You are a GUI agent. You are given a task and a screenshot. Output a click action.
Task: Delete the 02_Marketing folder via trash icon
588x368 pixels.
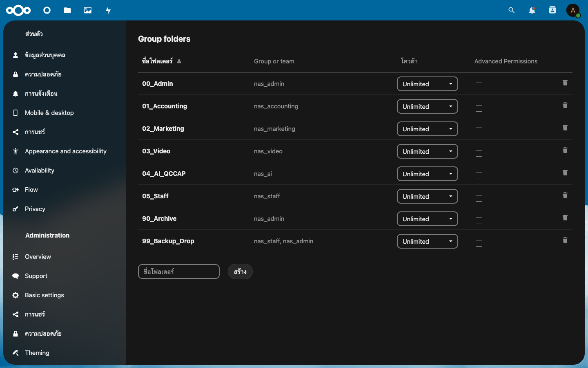(x=565, y=128)
